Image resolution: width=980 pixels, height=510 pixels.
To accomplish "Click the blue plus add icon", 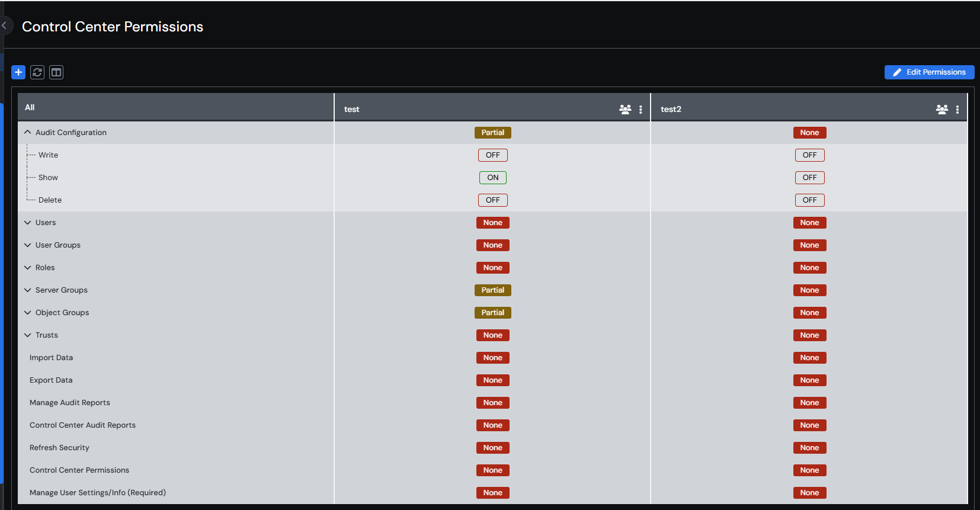I will click(x=18, y=72).
